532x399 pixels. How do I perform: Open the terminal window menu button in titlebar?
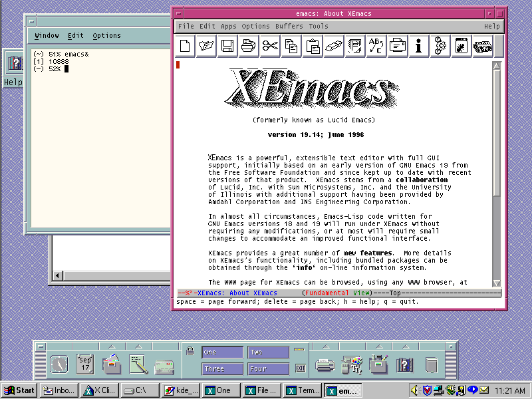click(x=31, y=21)
